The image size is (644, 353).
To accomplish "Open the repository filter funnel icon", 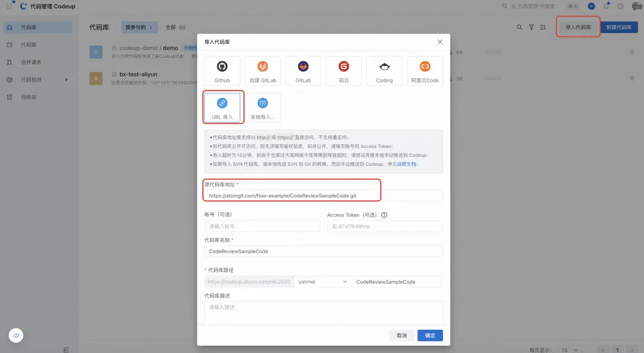I will click(531, 27).
